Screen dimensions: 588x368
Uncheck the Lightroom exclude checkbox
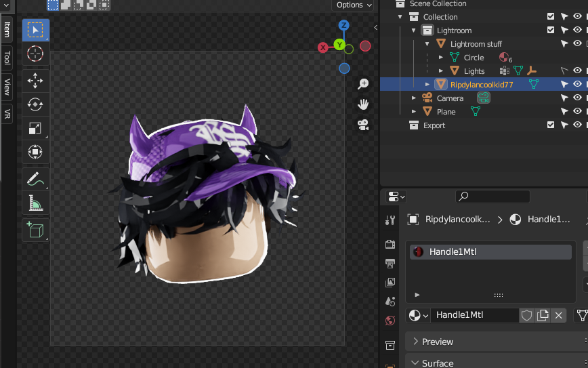(551, 30)
